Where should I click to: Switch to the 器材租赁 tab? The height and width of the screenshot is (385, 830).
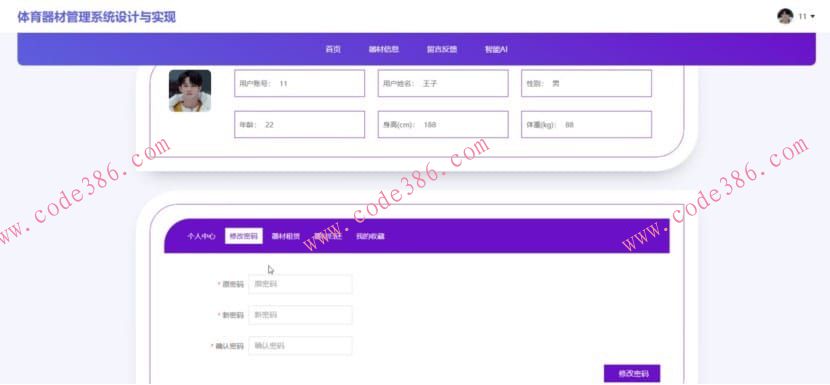tap(286, 236)
